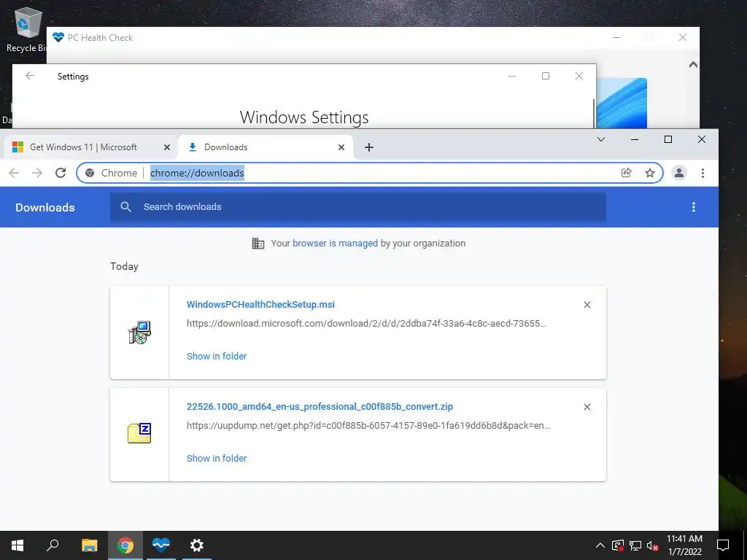Close the Get Windows 11 tab
747x560 pixels.
(x=167, y=147)
